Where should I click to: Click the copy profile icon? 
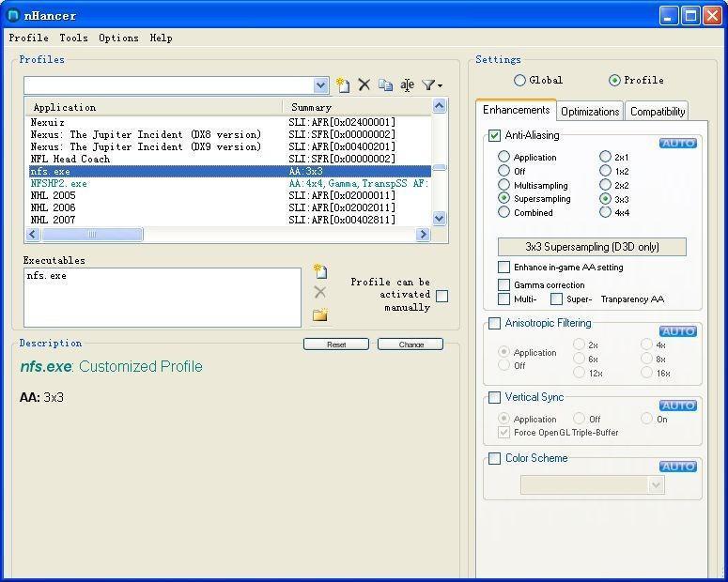tap(385, 84)
